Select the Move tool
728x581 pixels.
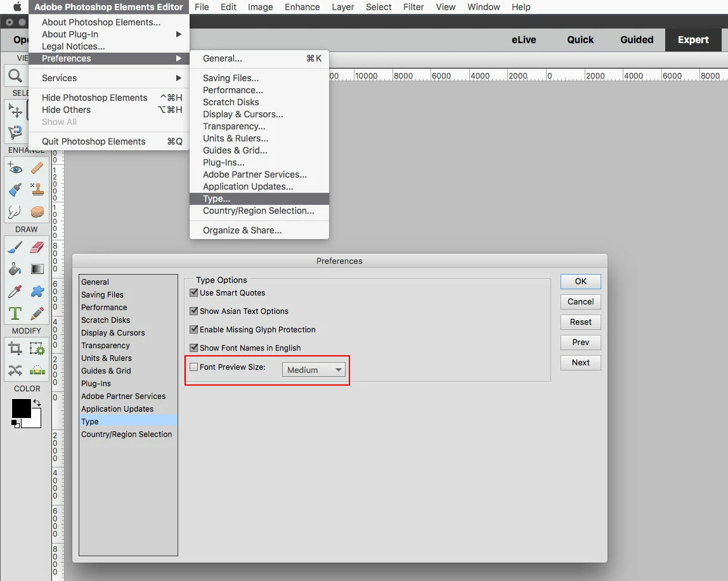pos(15,110)
